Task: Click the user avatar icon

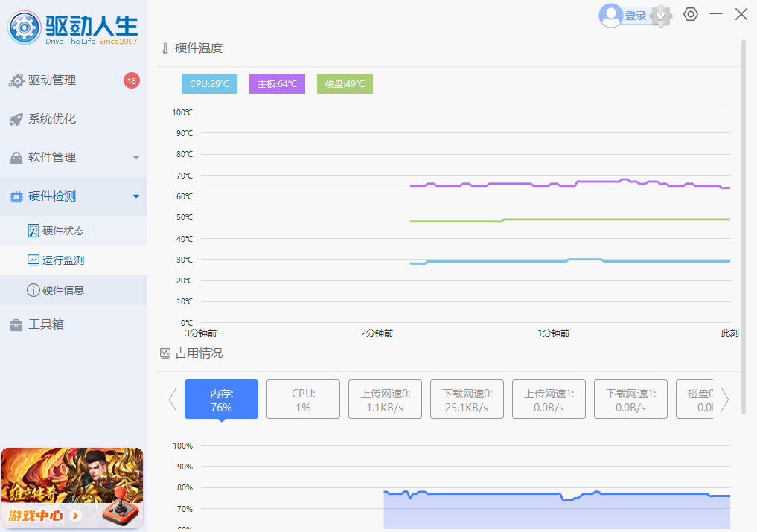Action: point(610,16)
